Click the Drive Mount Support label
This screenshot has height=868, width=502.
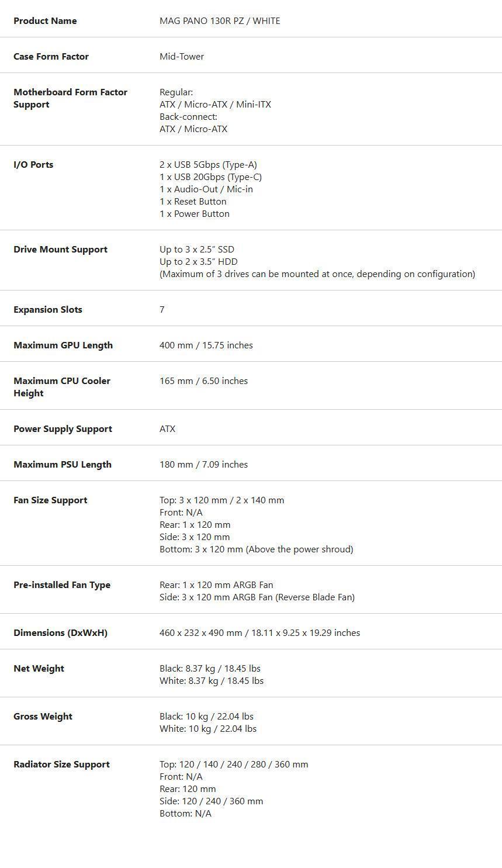[60, 250]
